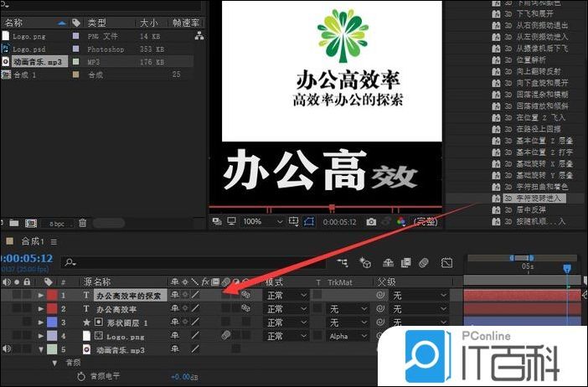Viewport: 588px width, 387px height.
Task: Click the label tag column header icon
Action: 48,281
